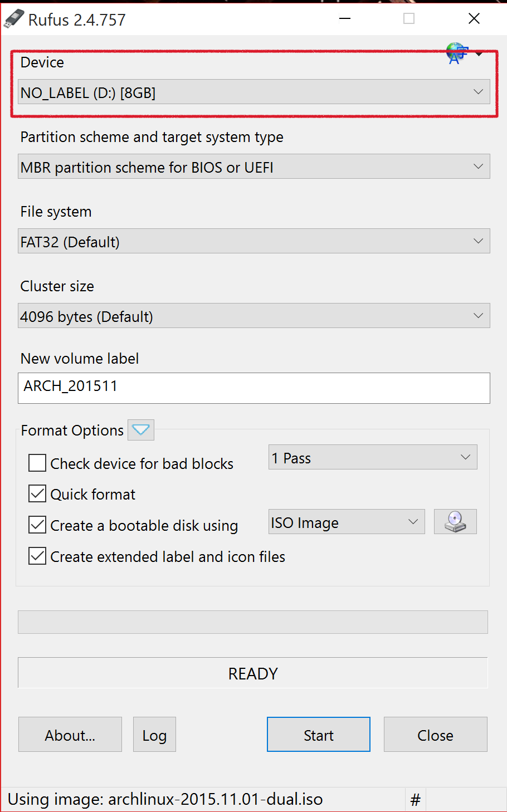Image resolution: width=507 pixels, height=812 pixels.
Task: Close the Rufus window
Action: click(474, 19)
